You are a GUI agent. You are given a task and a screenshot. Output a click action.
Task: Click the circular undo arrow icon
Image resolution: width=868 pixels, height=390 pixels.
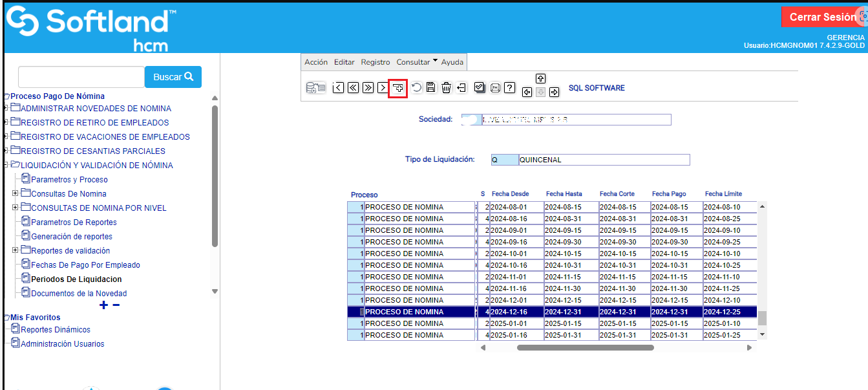[417, 88]
